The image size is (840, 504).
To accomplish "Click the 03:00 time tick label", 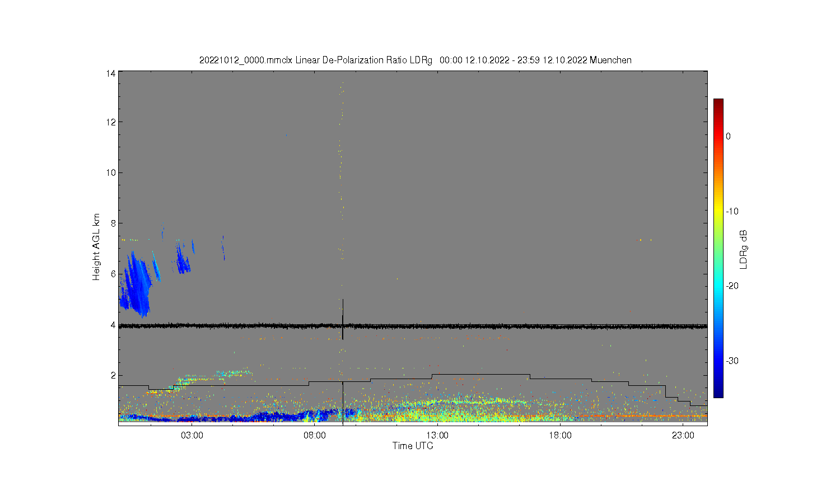I will [x=192, y=436].
